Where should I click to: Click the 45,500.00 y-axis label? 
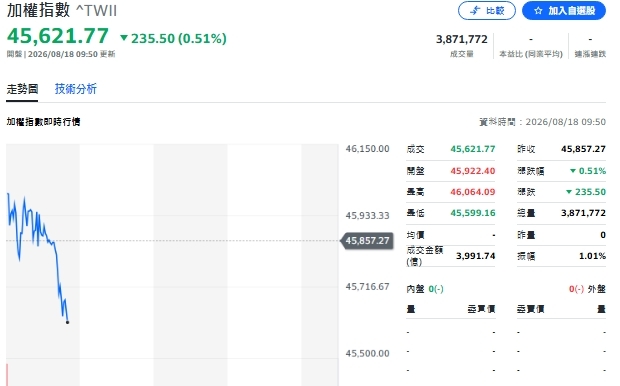point(367,353)
